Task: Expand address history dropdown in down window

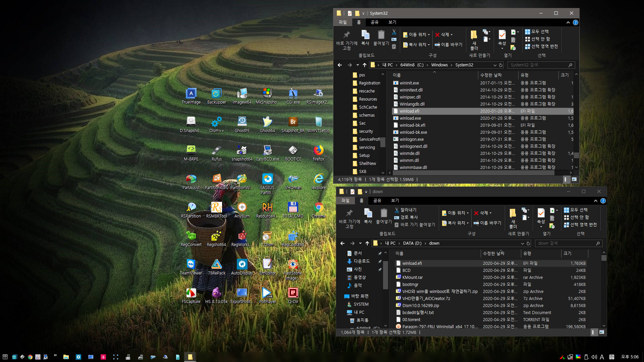Action: pyautogui.click(x=522, y=243)
